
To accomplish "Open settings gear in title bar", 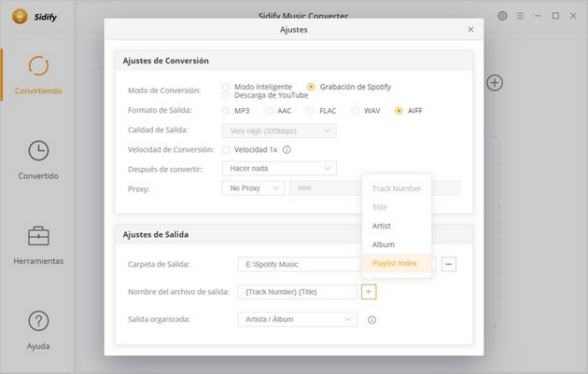I will click(x=502, y=16).
